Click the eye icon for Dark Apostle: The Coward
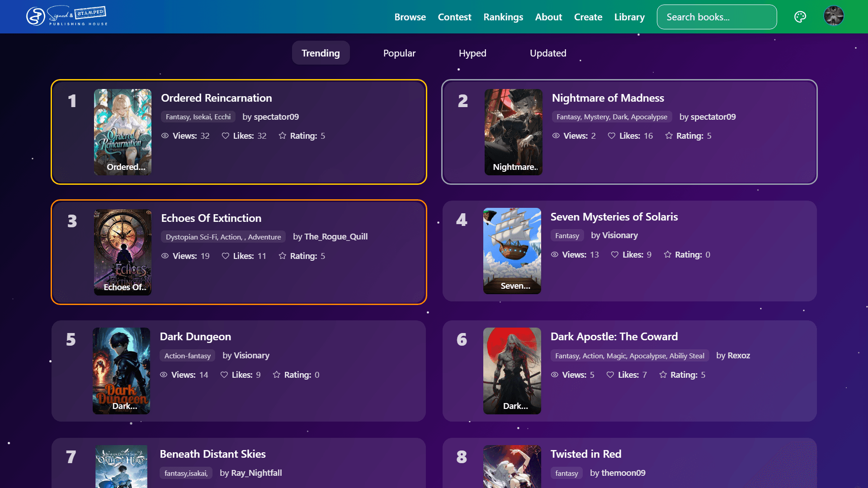This screenshot has height=488, width=868. 555,375
